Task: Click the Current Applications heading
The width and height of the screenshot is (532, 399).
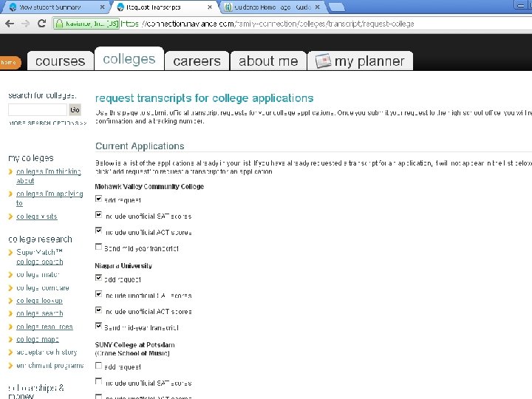Action: click(x=140, y=146)
